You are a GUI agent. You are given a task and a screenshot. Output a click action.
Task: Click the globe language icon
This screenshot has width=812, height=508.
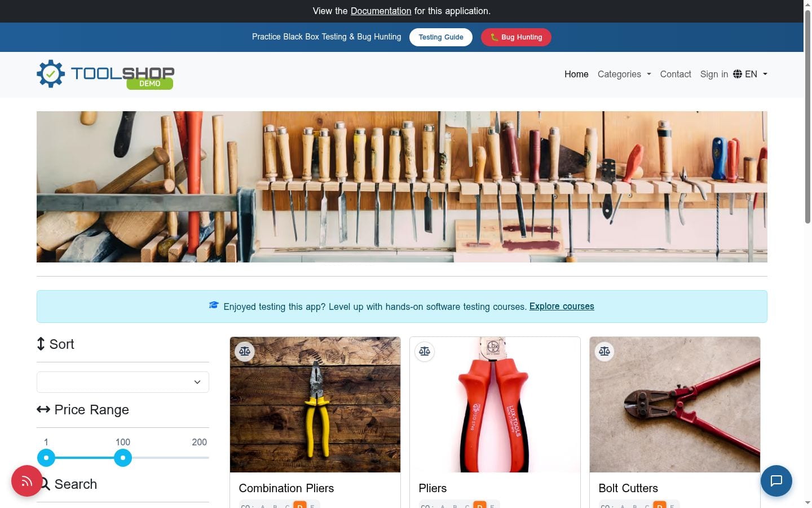coord(738,74)
